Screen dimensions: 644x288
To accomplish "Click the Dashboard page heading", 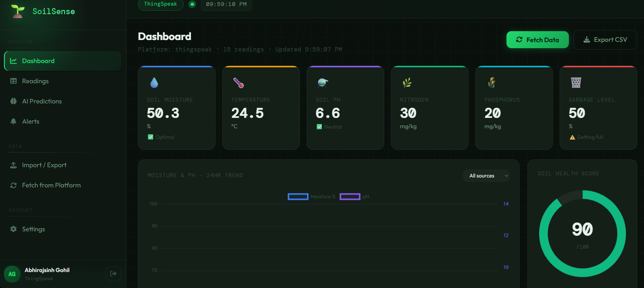I will [164, 36].
